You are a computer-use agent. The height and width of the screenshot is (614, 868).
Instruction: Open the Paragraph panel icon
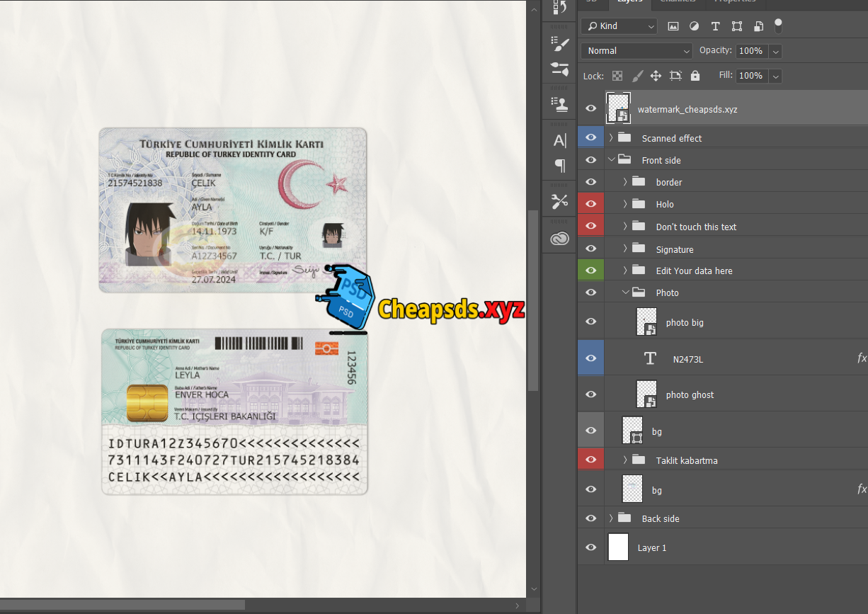pos(560,166)
